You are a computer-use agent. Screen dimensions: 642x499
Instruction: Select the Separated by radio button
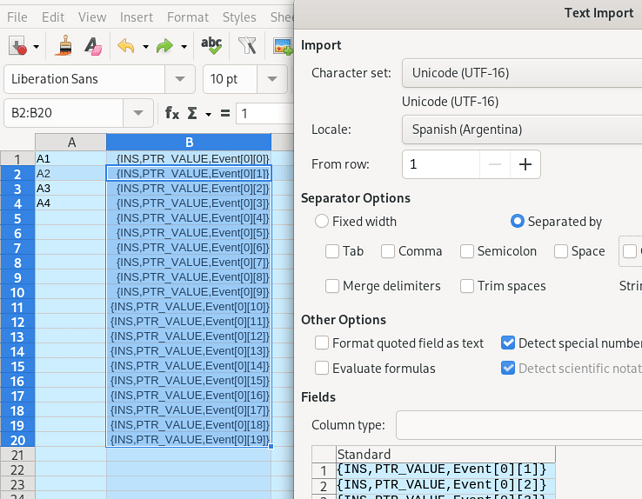[x=517, y=221]
